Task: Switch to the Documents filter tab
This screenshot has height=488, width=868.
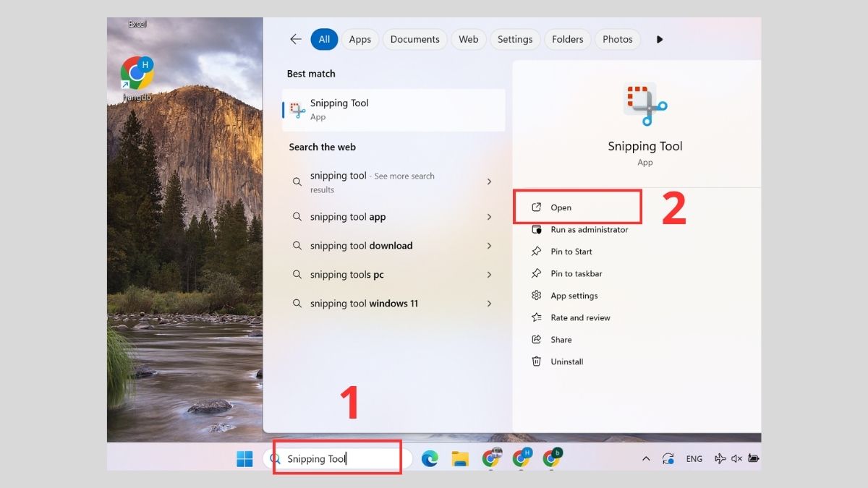Action: coord(414,39)
